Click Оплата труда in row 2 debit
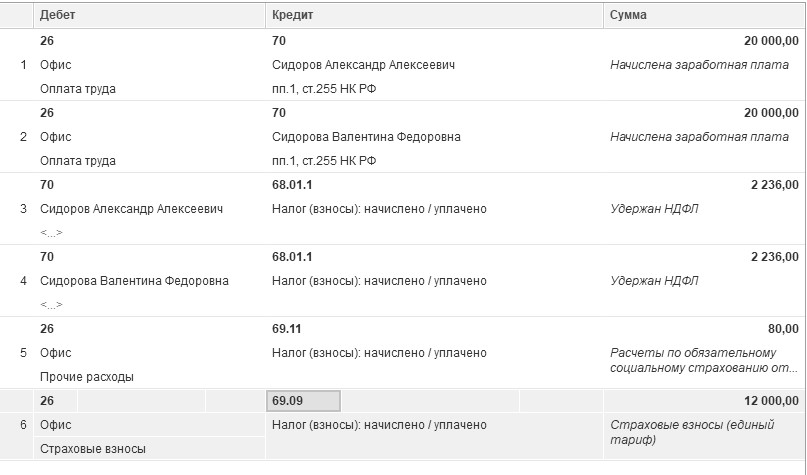The height and width of the screenshot is (475, 807). click(x=77, y=161)
